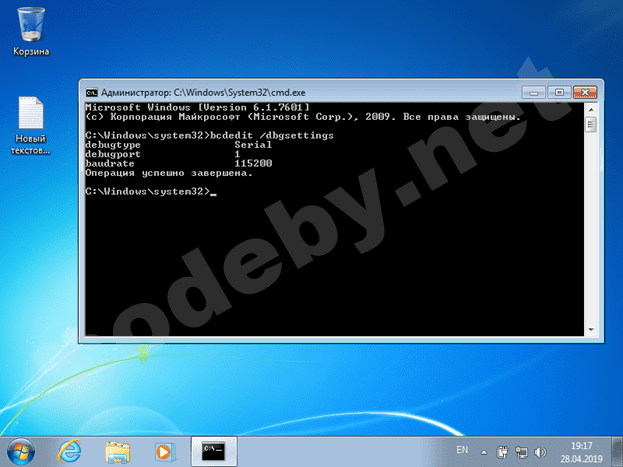
Task: Show hidden tray icons arrow
Action: pos(484,452)
